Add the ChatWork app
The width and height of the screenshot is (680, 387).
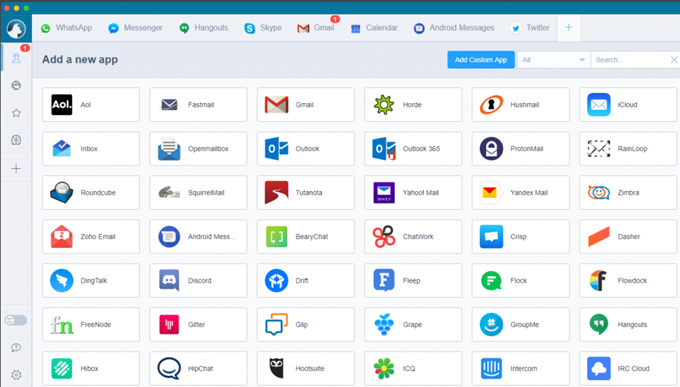(413, 236)
